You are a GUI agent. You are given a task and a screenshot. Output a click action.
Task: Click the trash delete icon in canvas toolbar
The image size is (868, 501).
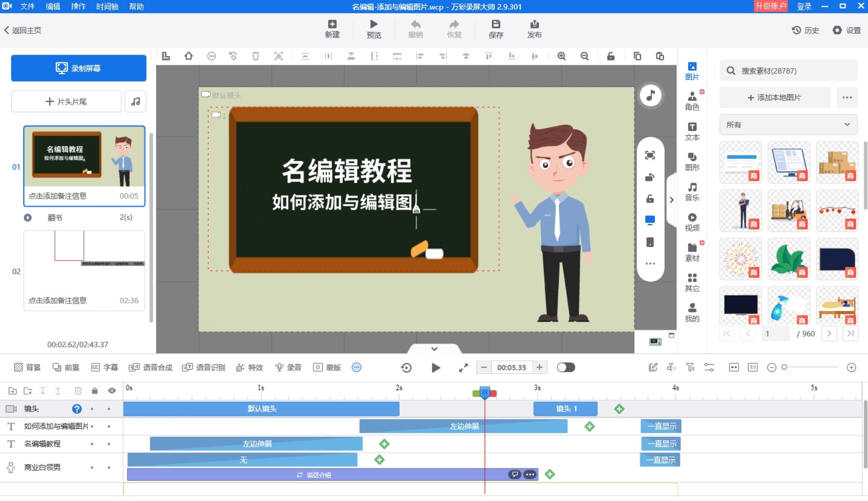(x=256, y=56)
